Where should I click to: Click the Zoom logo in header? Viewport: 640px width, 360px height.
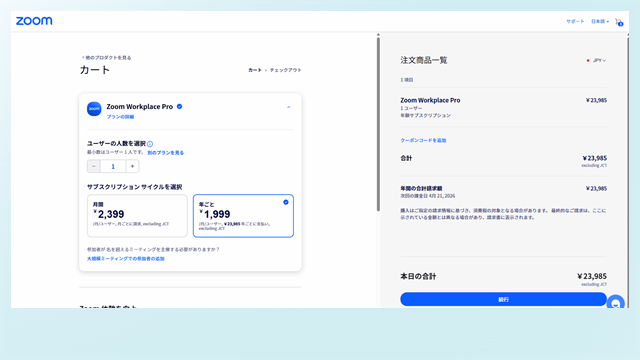(34, 21)
